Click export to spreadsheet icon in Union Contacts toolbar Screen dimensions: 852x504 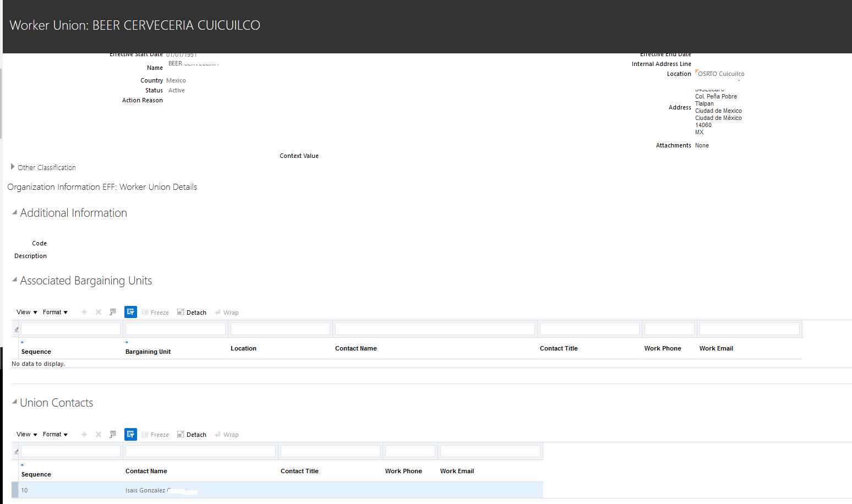(x=113, y=434)
